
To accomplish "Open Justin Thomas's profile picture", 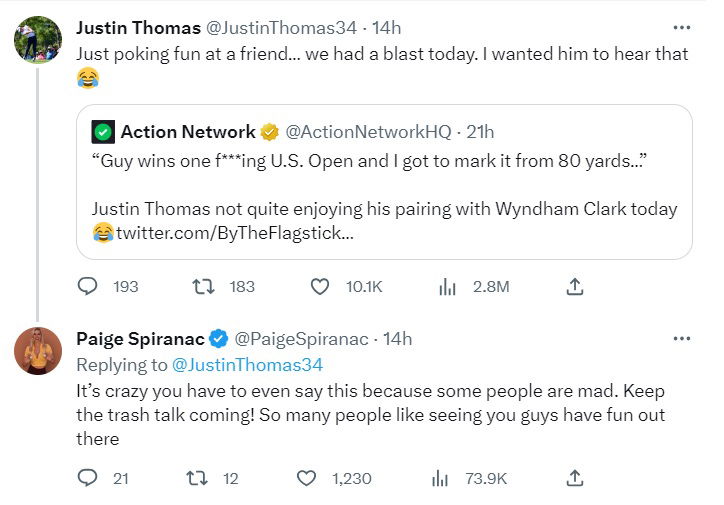I will (x=36, y=39).
